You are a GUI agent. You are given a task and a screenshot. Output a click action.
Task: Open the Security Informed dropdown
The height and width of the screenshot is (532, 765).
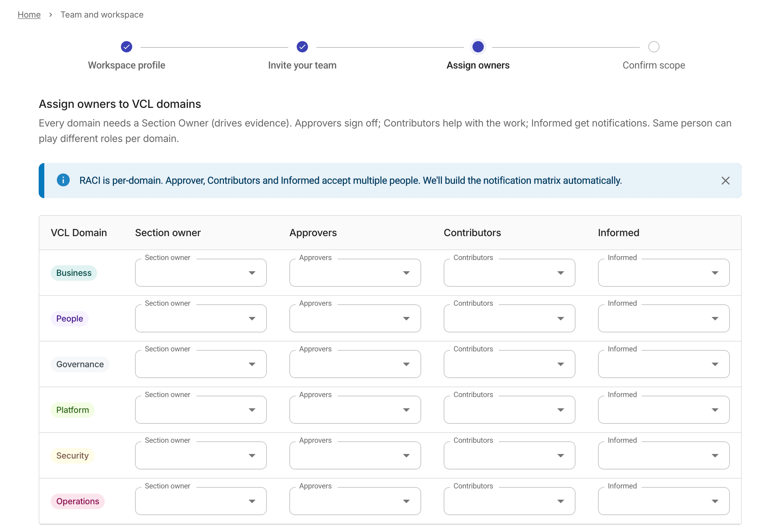664,455
